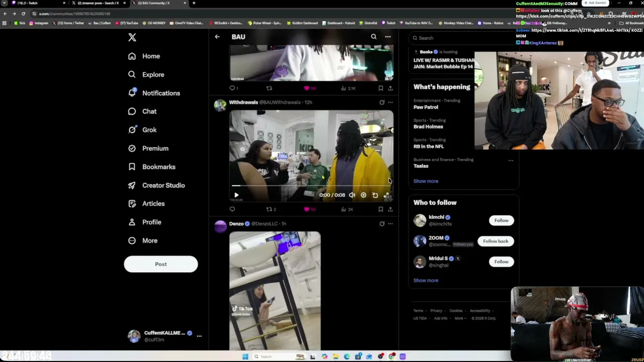Open Profile from the sidebar

(144, 222)
